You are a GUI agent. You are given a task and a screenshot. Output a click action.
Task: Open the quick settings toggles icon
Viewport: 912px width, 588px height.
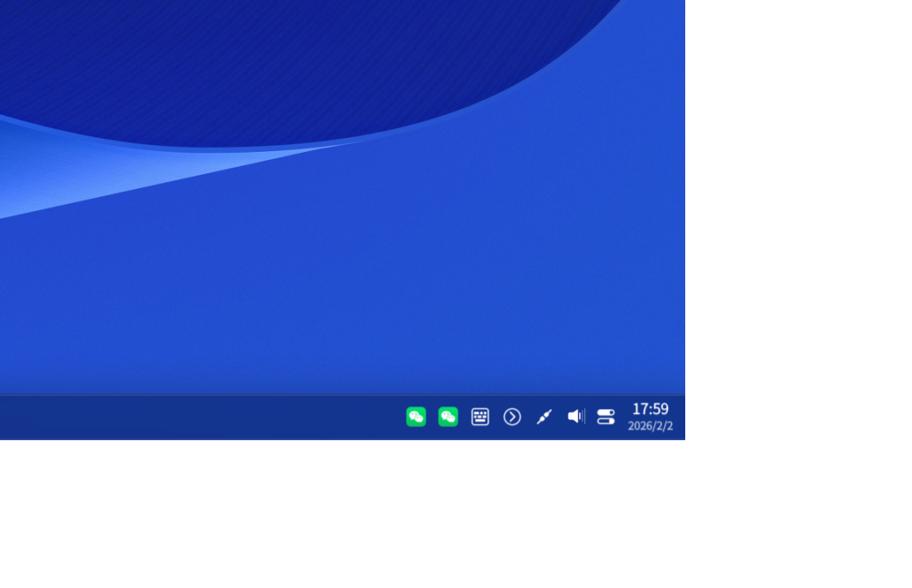coord(606,416)
